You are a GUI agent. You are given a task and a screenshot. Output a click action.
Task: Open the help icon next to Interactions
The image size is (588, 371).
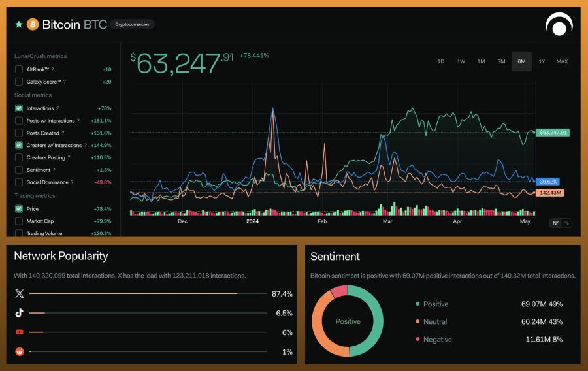coord(57,108)
